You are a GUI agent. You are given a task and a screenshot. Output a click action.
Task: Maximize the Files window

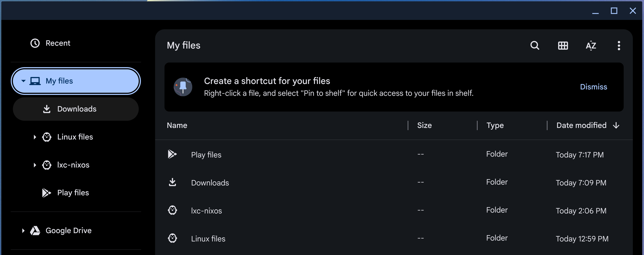pos(614,11)
